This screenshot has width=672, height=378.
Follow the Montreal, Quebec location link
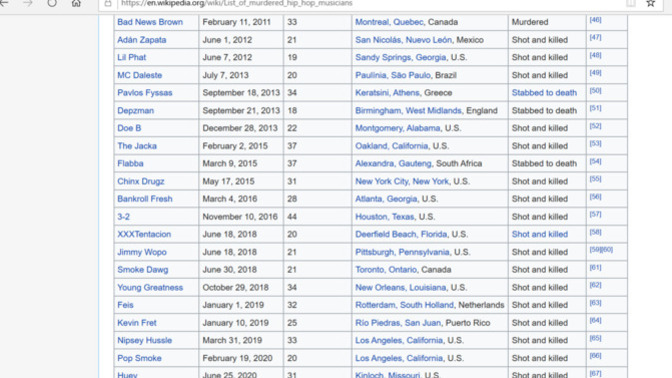click(x=389, y=22)
